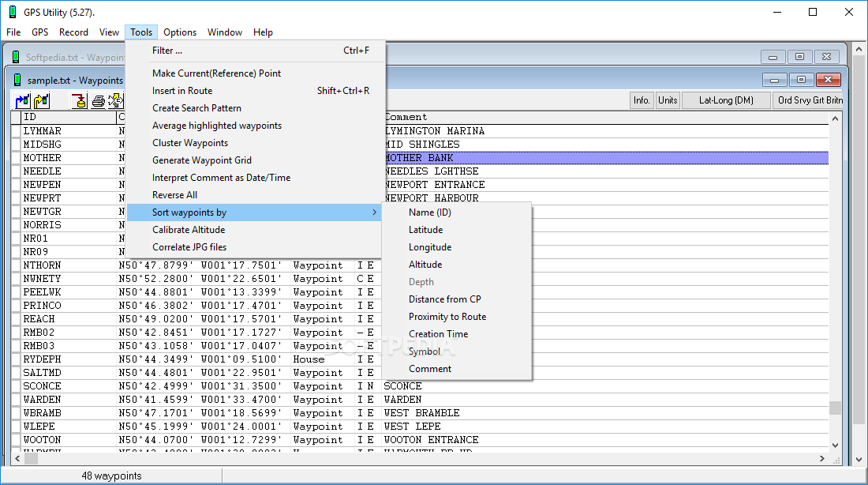
Task: Click the printer icon in the sample.txt toolbar
Action: point(98,101)
